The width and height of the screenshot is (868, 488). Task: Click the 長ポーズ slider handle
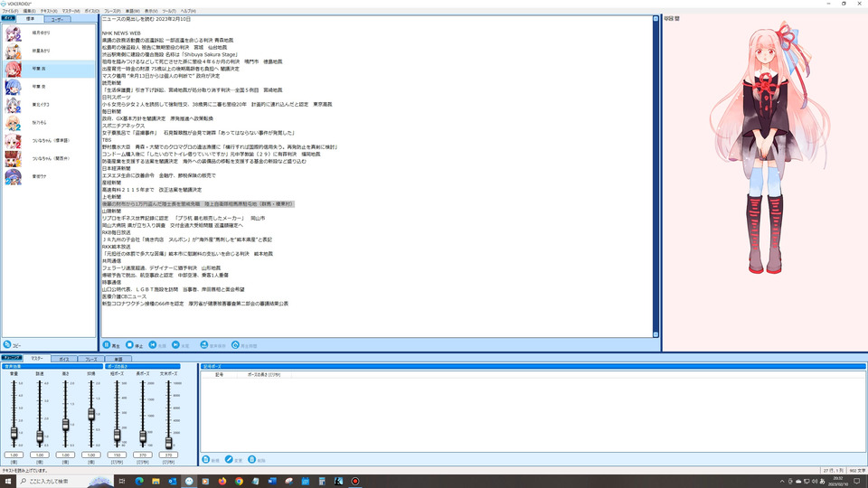click(x=143, y=437)
